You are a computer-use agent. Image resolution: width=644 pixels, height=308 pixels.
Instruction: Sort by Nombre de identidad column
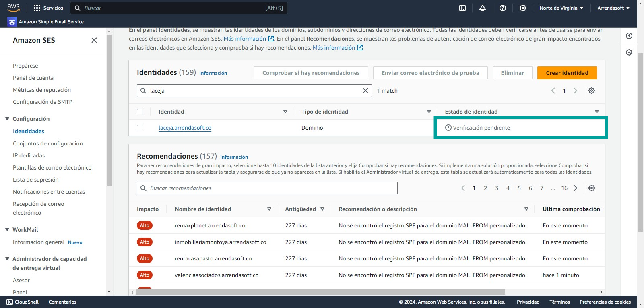tap(269, 209)
